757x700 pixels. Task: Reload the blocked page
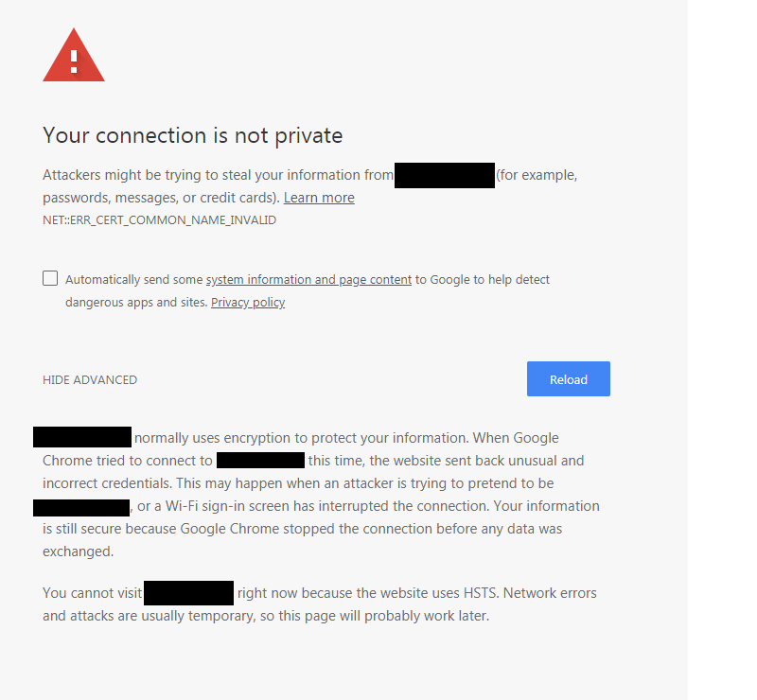point(568,378)
